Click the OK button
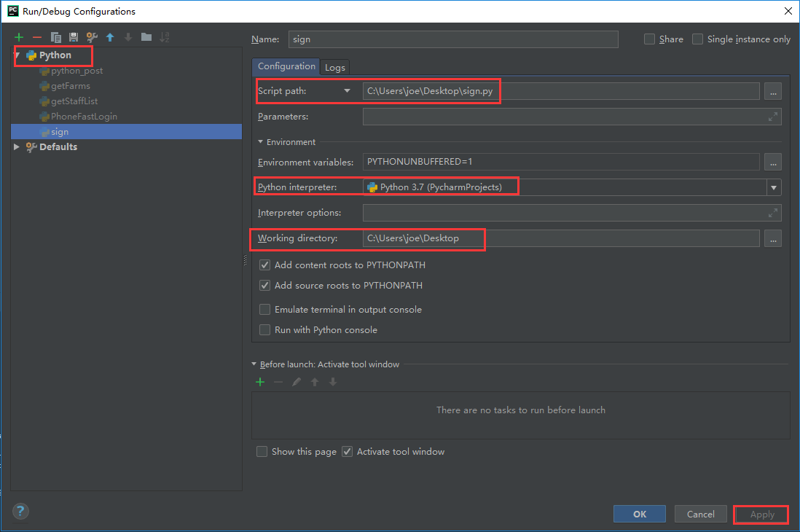Image resolution: width=800 pixels, height=532 pixels. point(639,514)
